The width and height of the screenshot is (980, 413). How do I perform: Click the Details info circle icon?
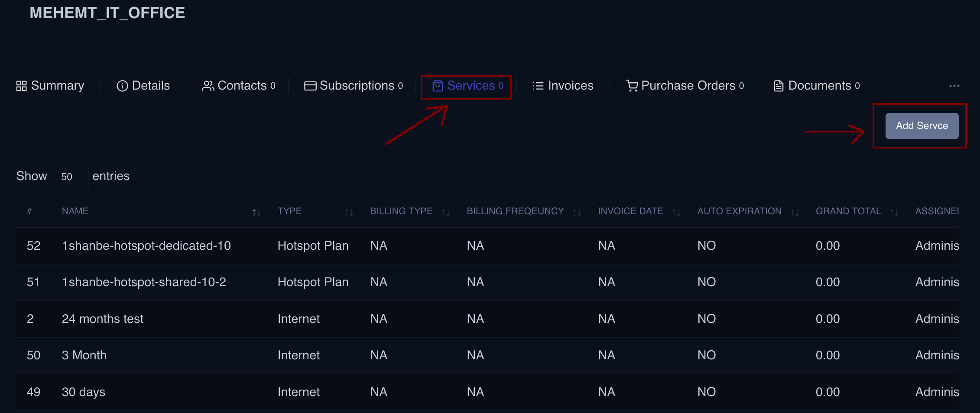[122, 86]
